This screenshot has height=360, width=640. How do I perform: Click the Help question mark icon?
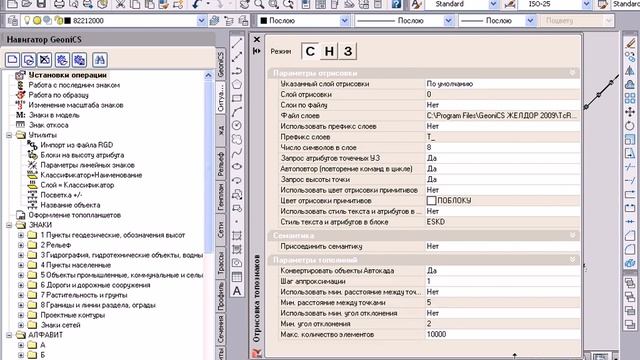(x=396, y=4)
